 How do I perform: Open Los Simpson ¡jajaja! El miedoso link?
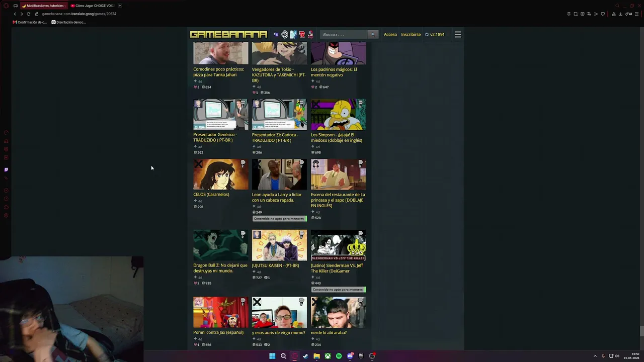click(x=336, y=137)
